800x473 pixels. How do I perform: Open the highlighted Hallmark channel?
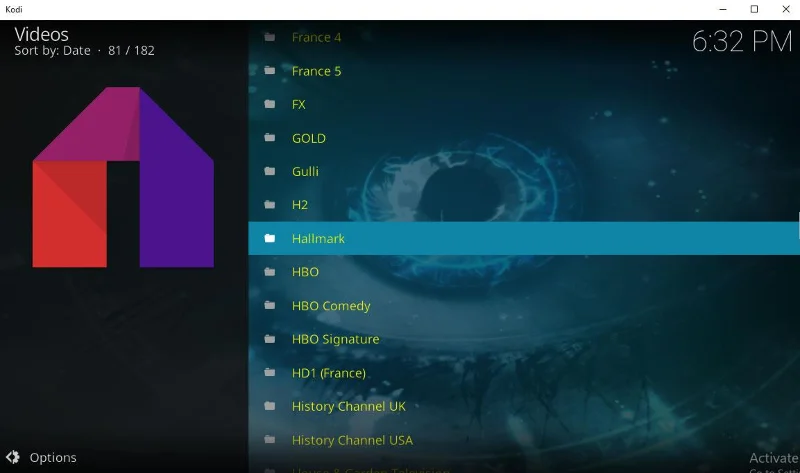point(524,238)
